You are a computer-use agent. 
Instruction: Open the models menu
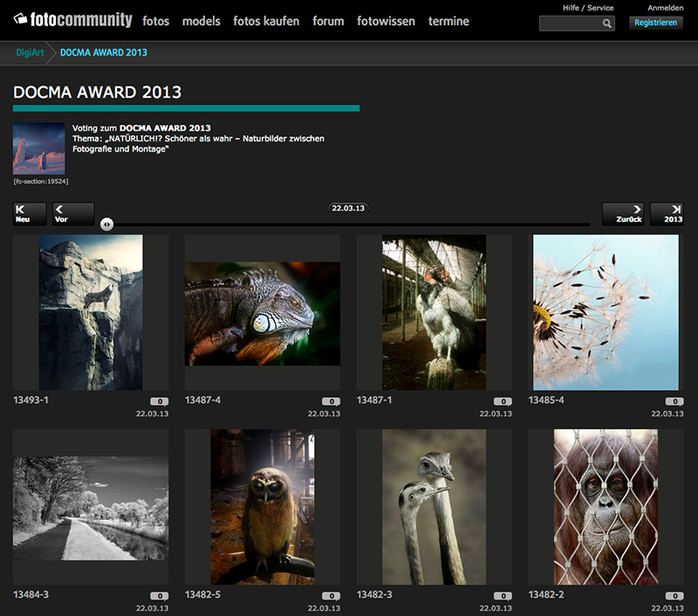[x=202, y=21]
